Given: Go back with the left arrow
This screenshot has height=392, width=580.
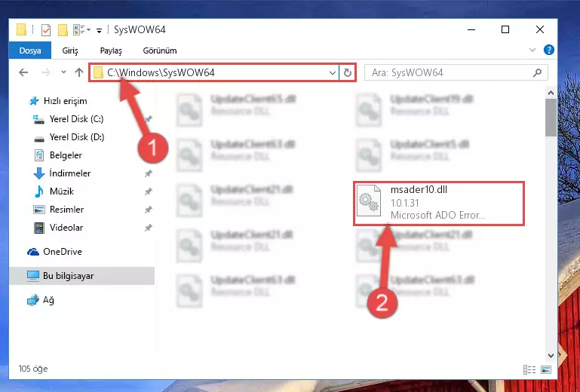Looking at the screenshot, I should pos(23,72).
